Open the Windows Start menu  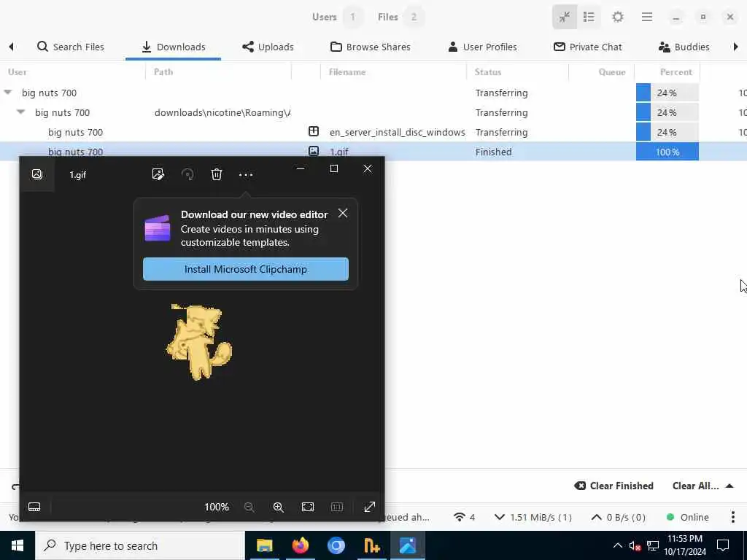click(x=18, y=545)
